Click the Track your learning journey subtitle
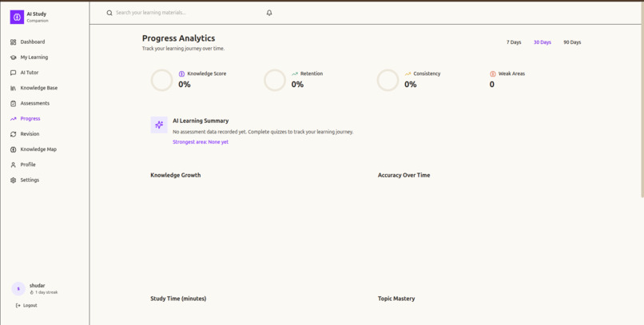This screenshot has width=644, height=325. [183, 49]
